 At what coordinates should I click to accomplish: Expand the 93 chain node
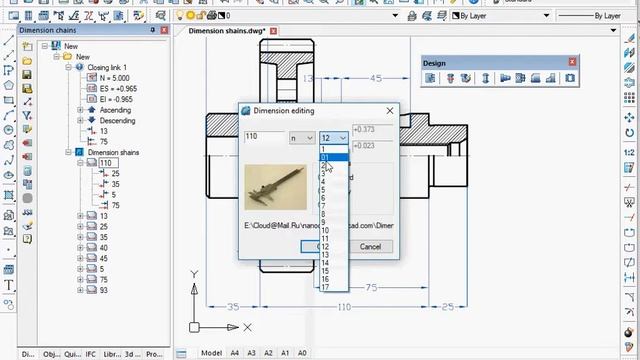click(80, 290)
